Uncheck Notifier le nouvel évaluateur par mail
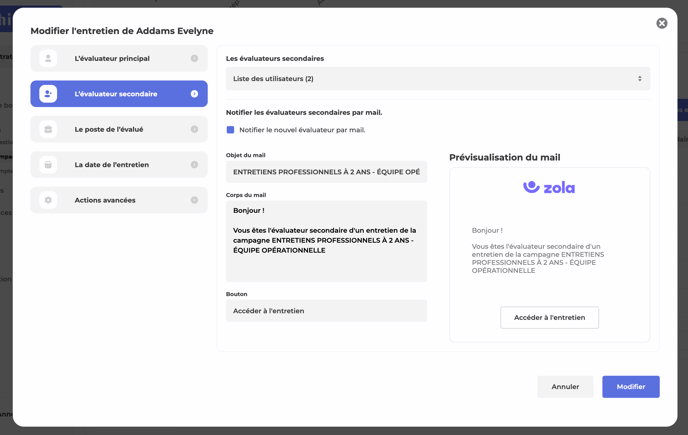 pyautogui.click(x=231, y=130)
